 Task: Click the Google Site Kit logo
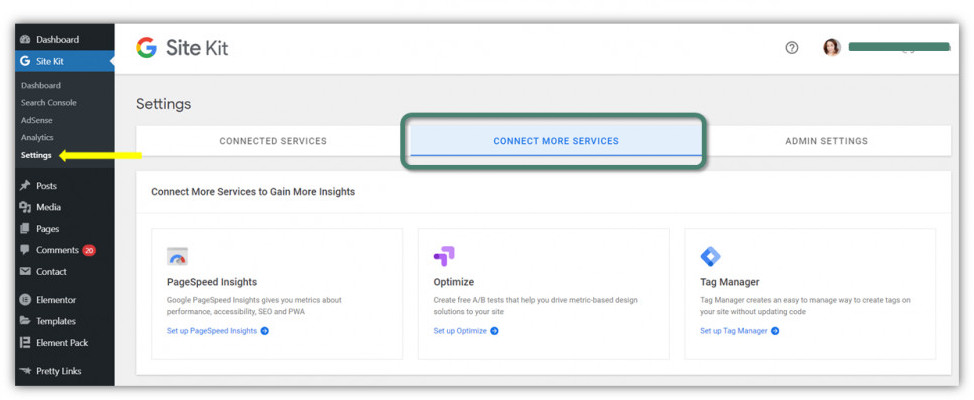[182, 48]
